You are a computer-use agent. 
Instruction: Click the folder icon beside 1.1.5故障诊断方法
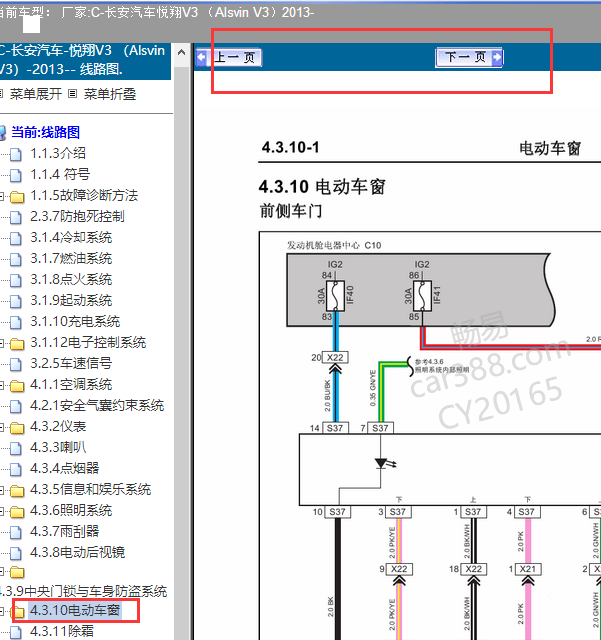(17, 197)
